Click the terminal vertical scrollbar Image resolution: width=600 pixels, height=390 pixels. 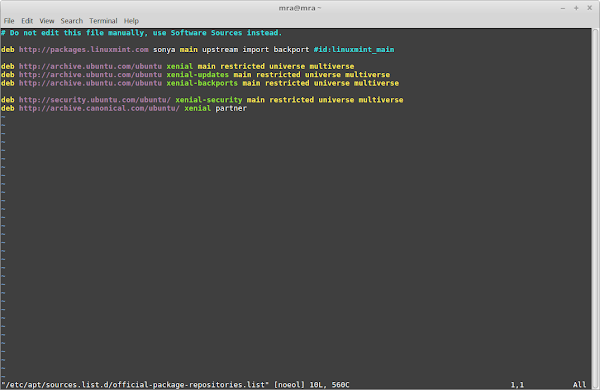[595, 209]
